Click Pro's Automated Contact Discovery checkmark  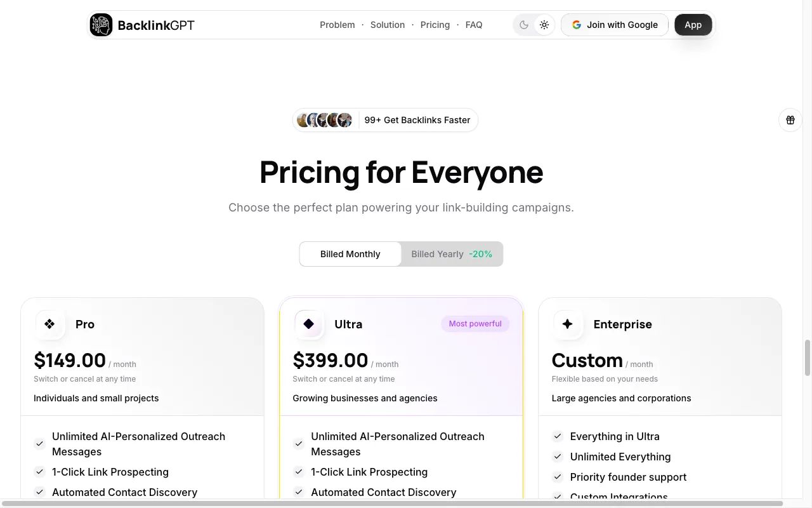[39, 492]
